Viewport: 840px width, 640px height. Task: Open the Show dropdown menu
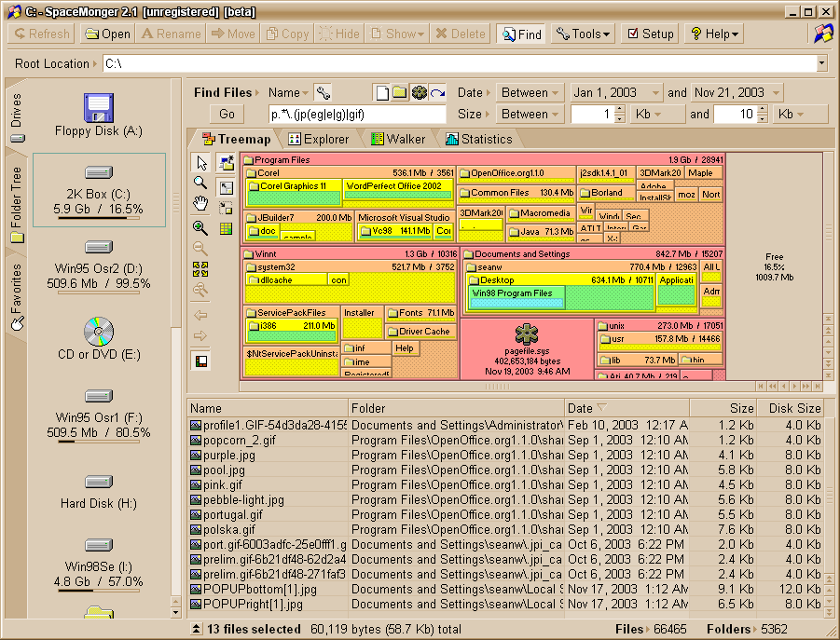(x=397, y=34)
